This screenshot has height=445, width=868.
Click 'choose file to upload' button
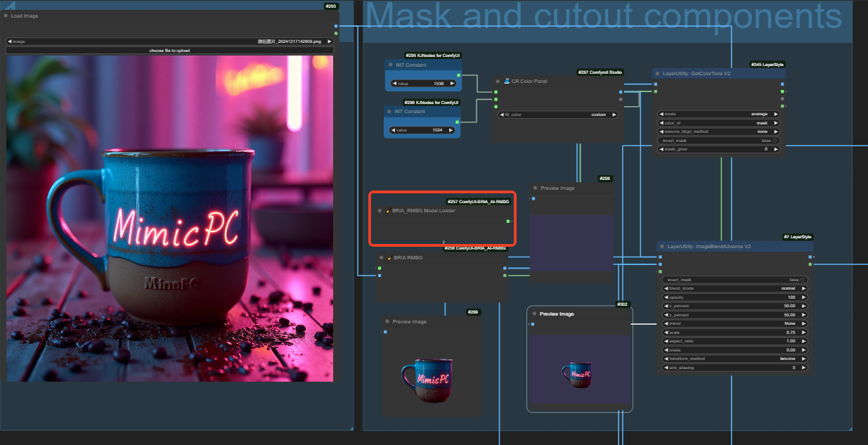coord(169,51)
